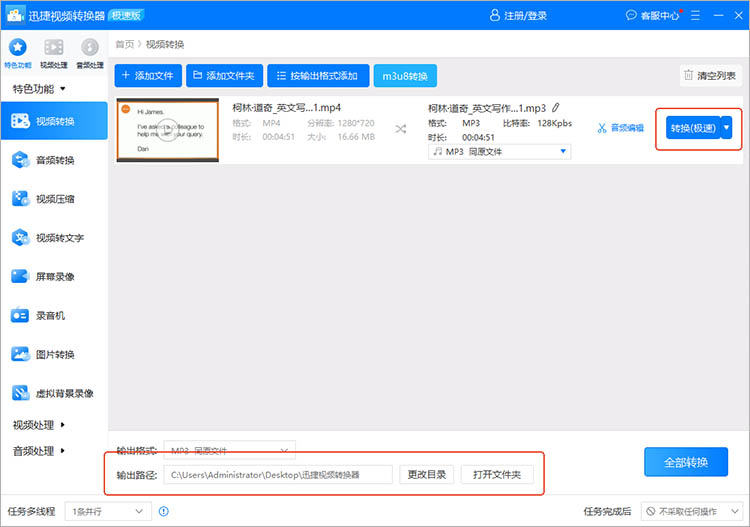Image resolution: width=750 pixels, height=527 pixels.
Task: Open 音频转换 in the sidebar
Action: (x=54, y=160)
